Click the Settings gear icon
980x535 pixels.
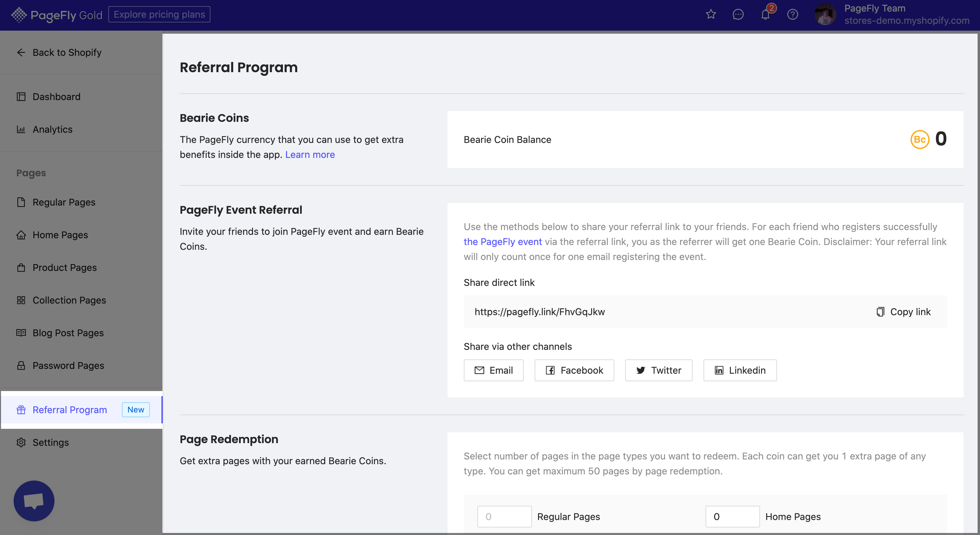pos(21,443)
